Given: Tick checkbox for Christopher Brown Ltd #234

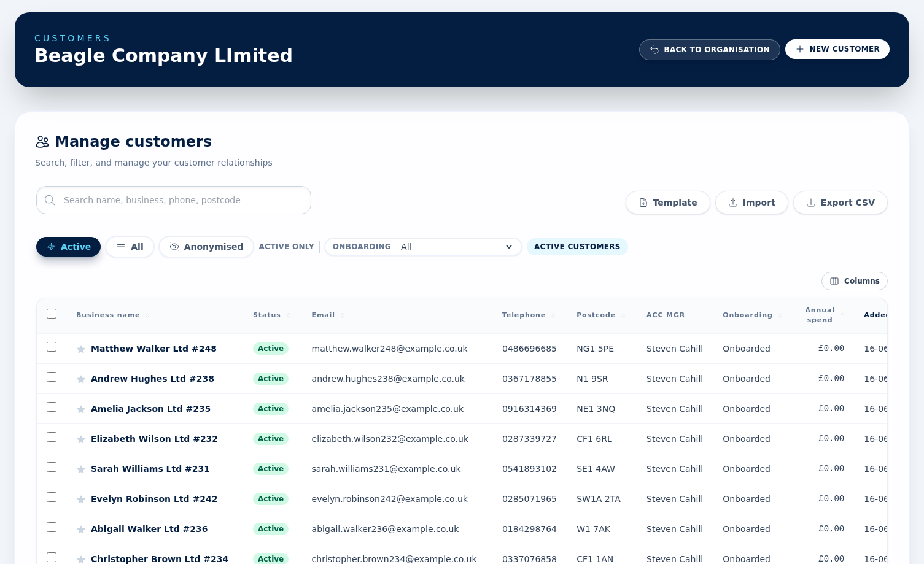Looking at the screenshot, I should [x=52, y=557].
